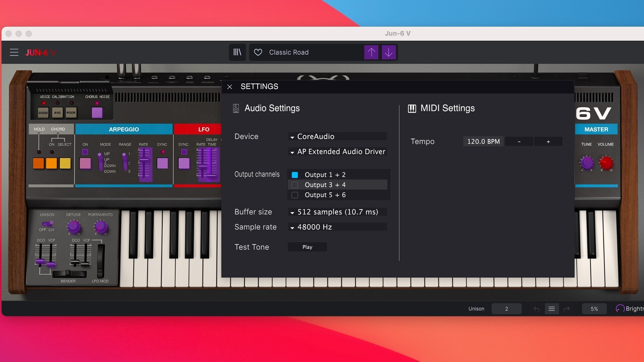The width and height of the screenshot is (644, 362).
Task: Click the PORTAMENTO knob
Action: [x=100, y=227]
